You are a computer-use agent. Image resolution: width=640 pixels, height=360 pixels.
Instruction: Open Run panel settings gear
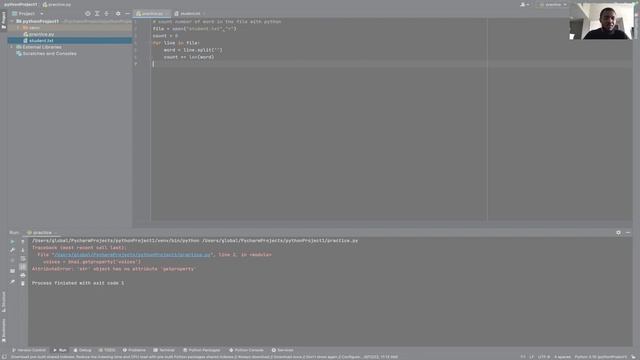click(618, 233)
